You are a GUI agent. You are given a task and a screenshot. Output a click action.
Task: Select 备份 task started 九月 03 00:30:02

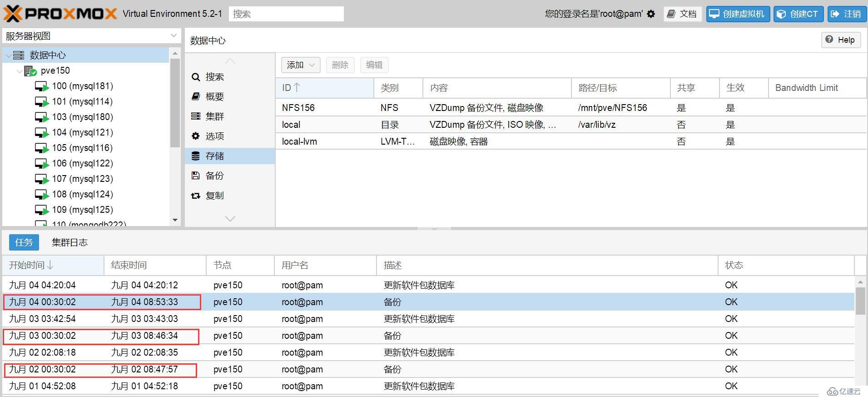tap(428, 336)
